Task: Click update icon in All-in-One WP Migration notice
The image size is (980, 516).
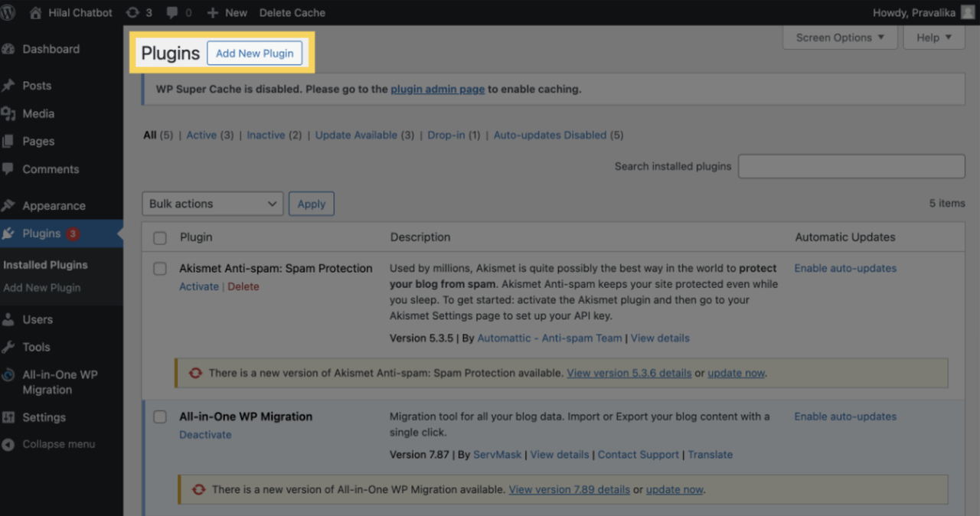Action: 198,489
